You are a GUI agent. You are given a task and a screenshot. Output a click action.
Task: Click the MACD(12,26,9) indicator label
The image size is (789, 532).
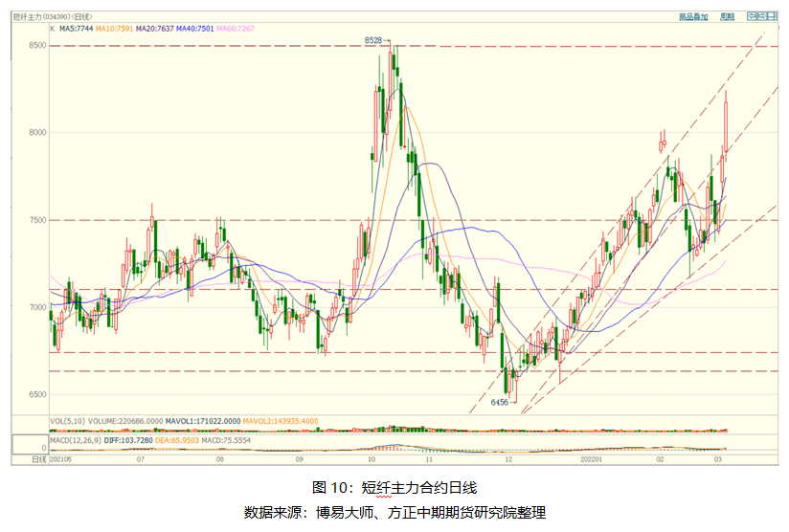tap(76, 440)
